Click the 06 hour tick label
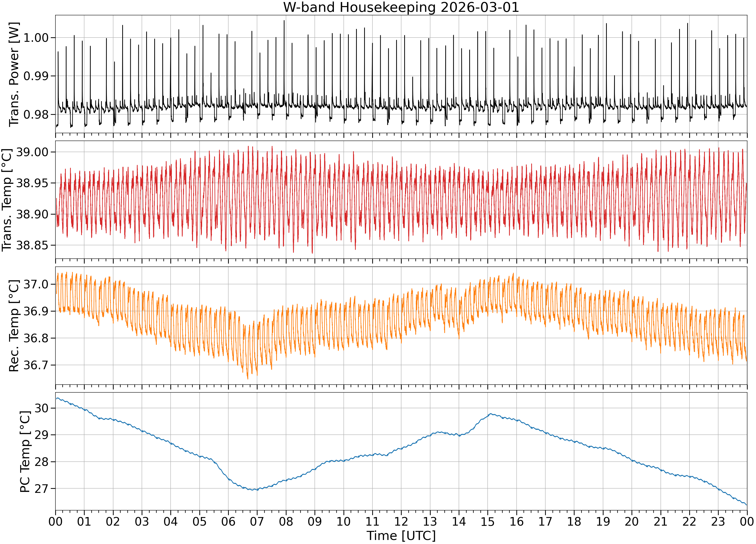This screenshot has width=756, height=544. pos(228,521)
